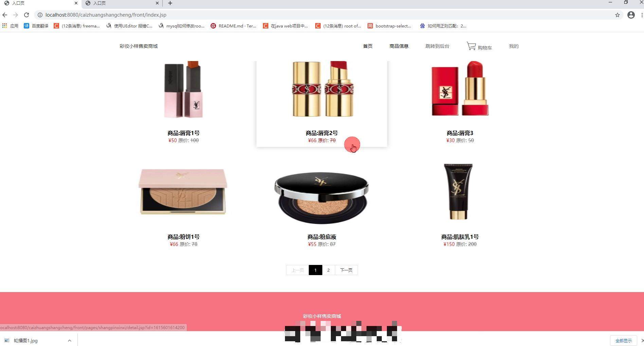
Task: Open the (12条消息) root of... bookmark
Action: [338, 26]
